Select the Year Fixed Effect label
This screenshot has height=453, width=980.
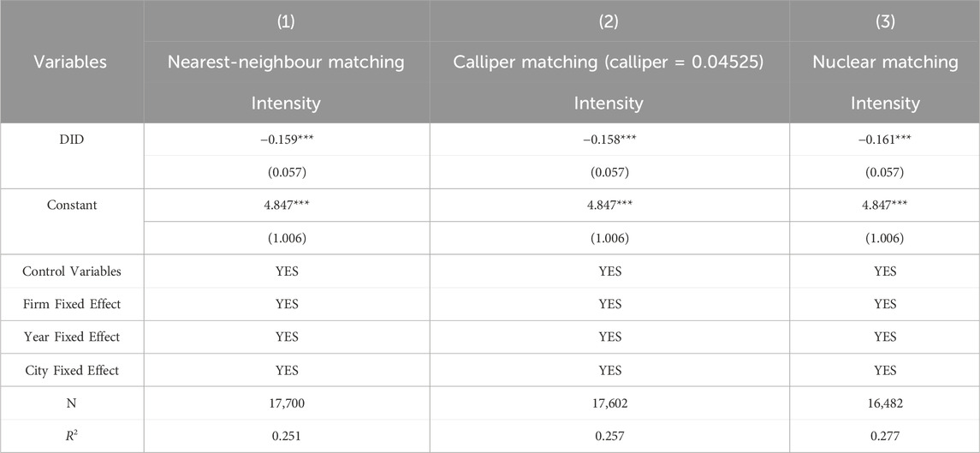click(71, 337)
